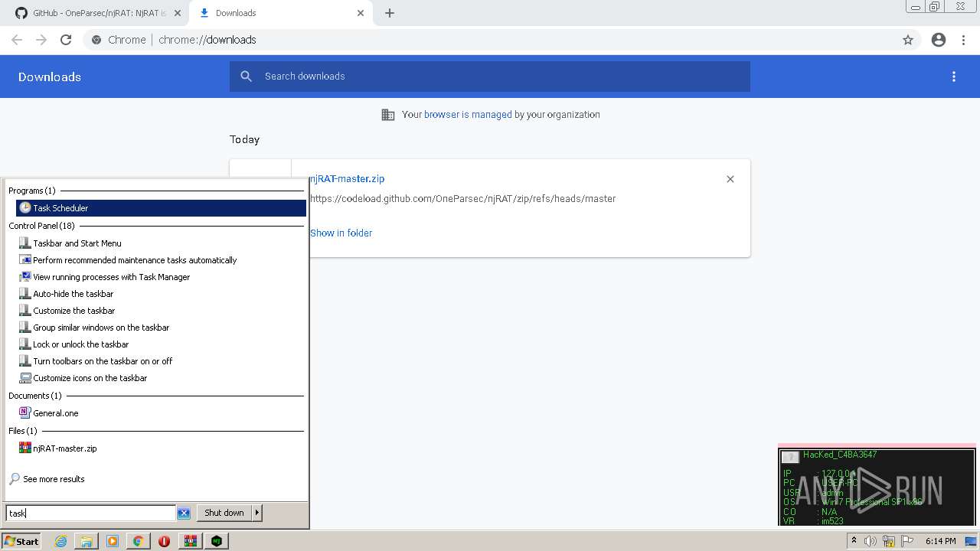Click the 6:14 PM system clock

[x=940, y=541]
